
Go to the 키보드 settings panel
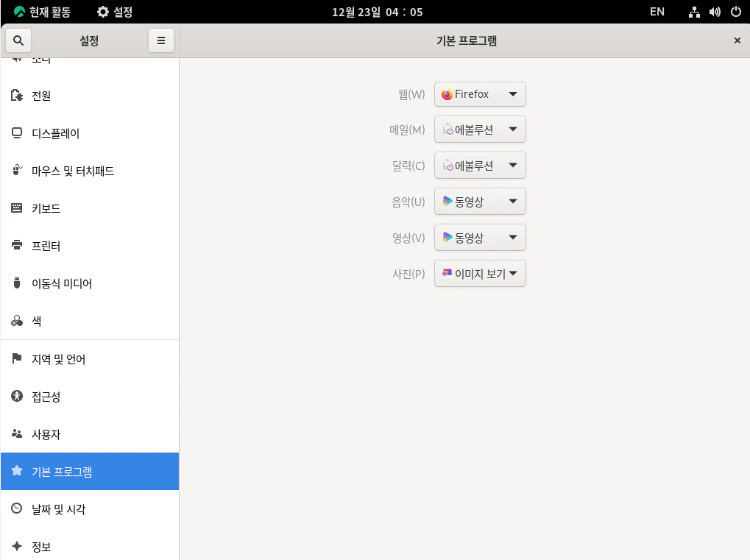click(x=90, y=208)
